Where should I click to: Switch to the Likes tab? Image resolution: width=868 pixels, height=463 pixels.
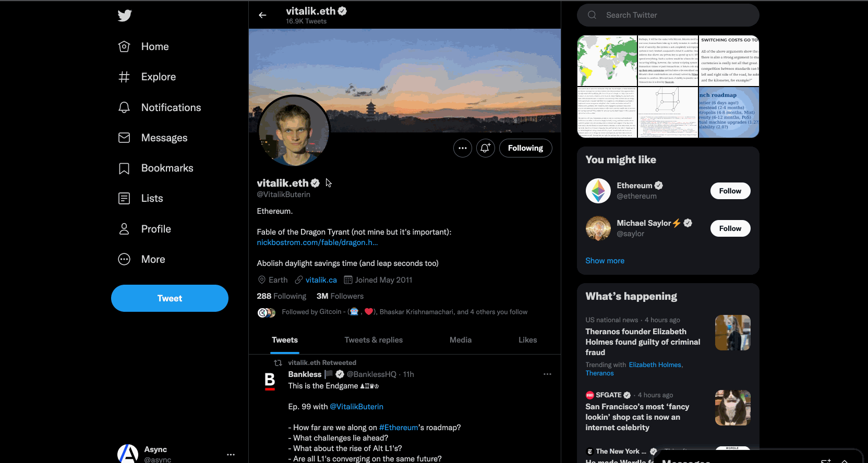(528, 340)
